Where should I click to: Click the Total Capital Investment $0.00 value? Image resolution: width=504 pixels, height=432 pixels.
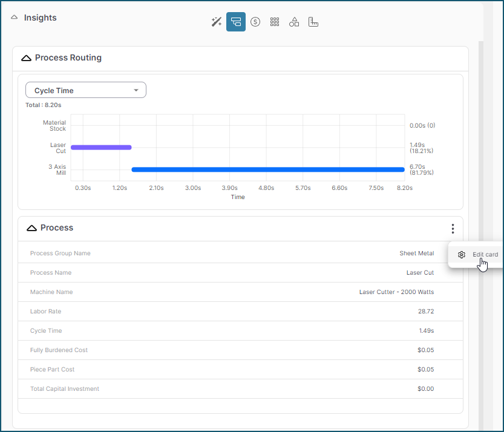(x=425, y=389)
